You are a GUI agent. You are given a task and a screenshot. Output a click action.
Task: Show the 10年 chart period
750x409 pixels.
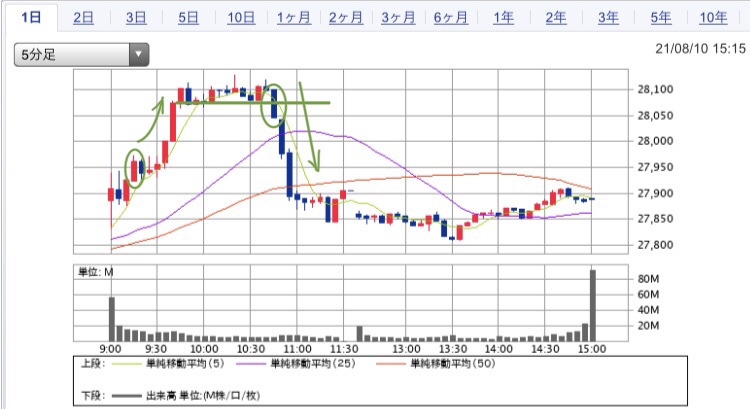coord(713,18)
